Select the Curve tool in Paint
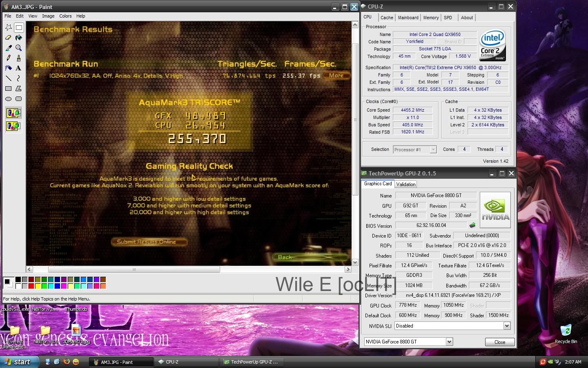Screen dimensions: 588x368 click(19, 78)
